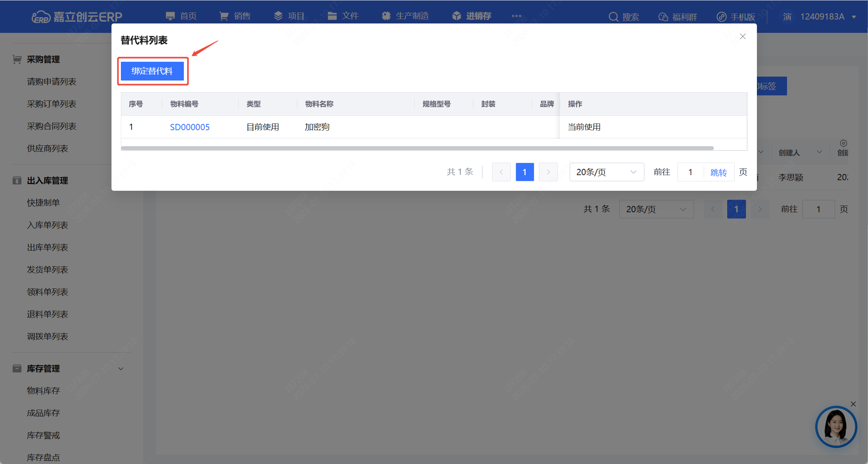Open the 生产制造 manufacturing menu
Screen dimensions: 868x464
(x=405, y=16)
